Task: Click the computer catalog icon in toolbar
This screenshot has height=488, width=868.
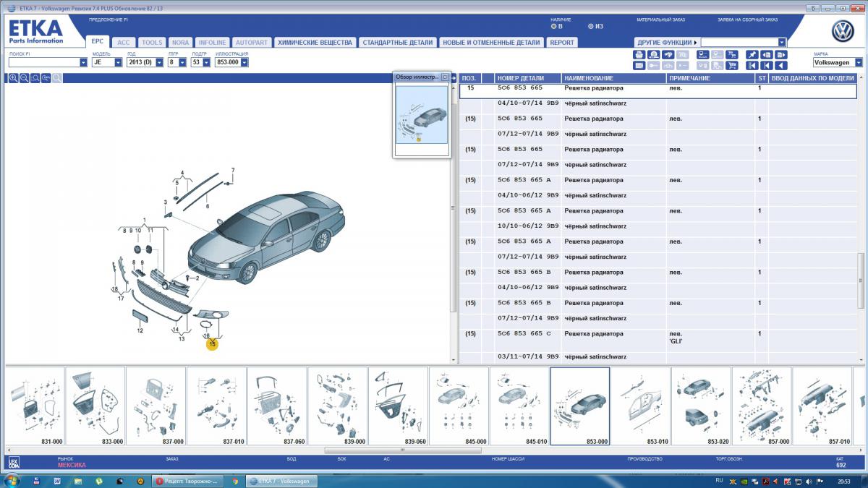Action: click(703, 54)
